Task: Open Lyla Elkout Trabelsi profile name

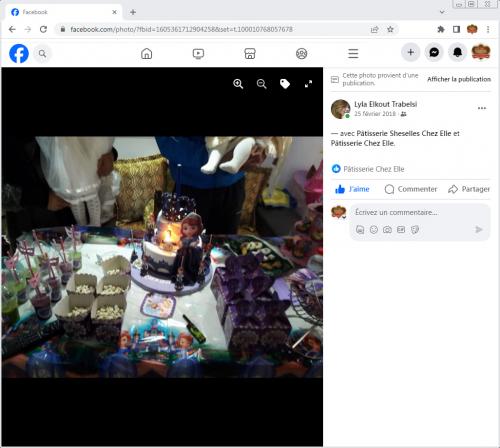Action: (x=385, y=104)
